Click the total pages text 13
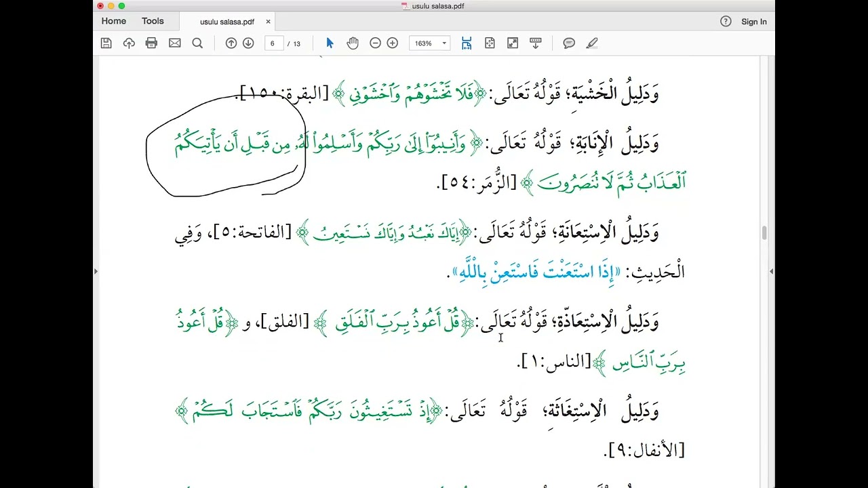 tap(296, 43)
